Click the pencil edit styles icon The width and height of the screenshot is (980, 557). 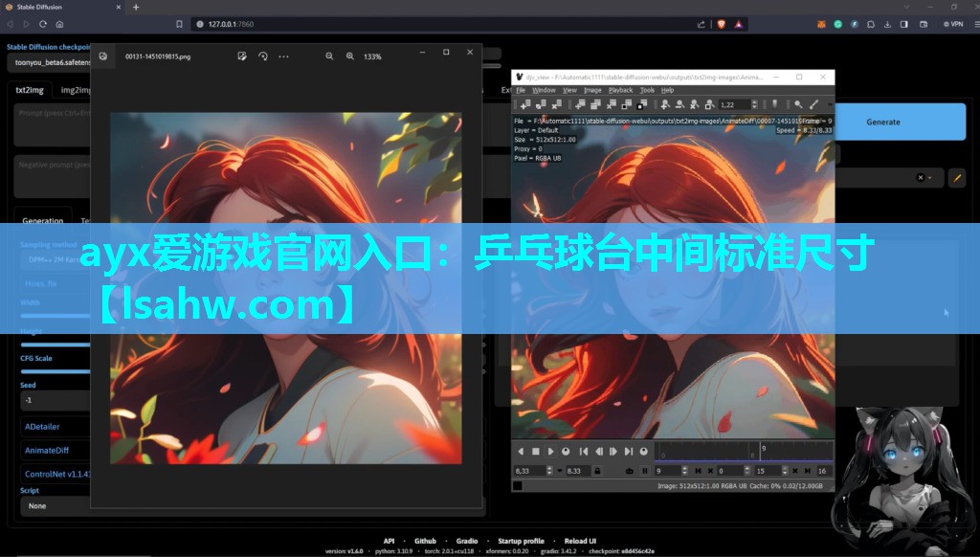point(957,178)
